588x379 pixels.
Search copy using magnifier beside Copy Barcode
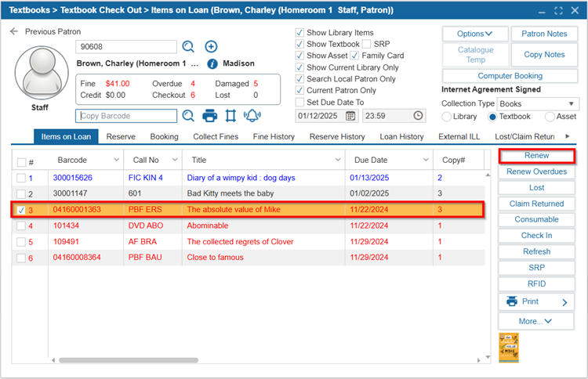tap(188, 116)
